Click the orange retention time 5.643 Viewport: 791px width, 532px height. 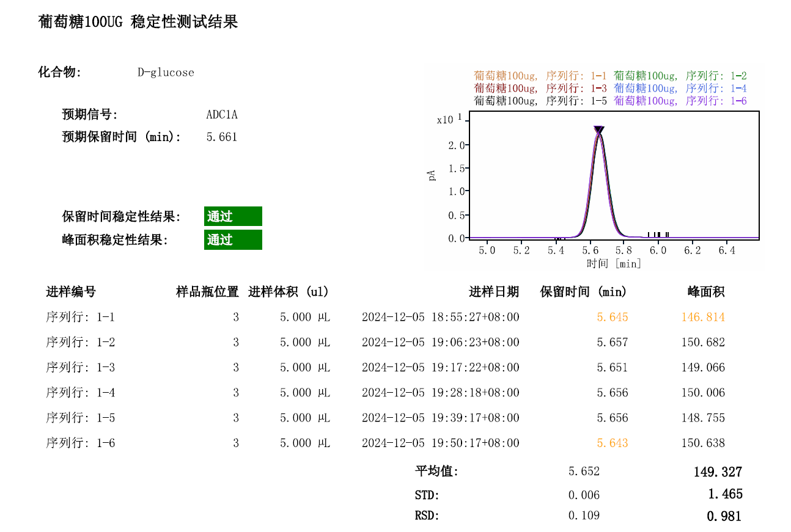[x=613, y=443]
